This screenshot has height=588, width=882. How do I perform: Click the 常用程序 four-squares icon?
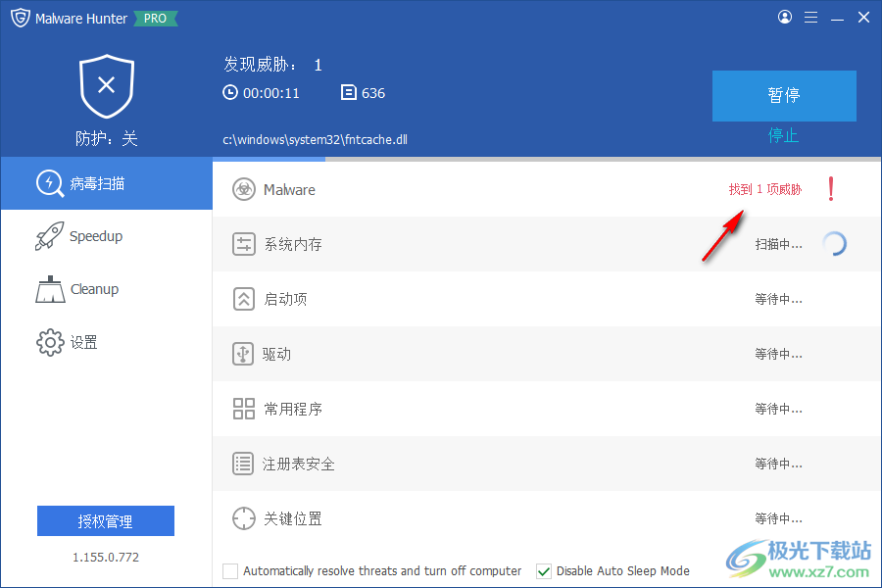pyautogui.click(x=244, y=409)
